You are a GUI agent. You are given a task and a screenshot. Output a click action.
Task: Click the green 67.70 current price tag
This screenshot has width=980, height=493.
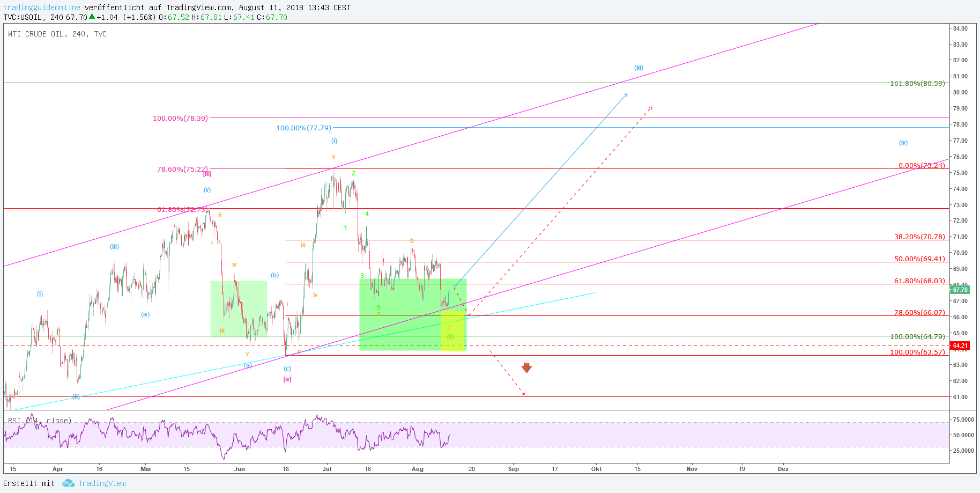tap(960, 290)
